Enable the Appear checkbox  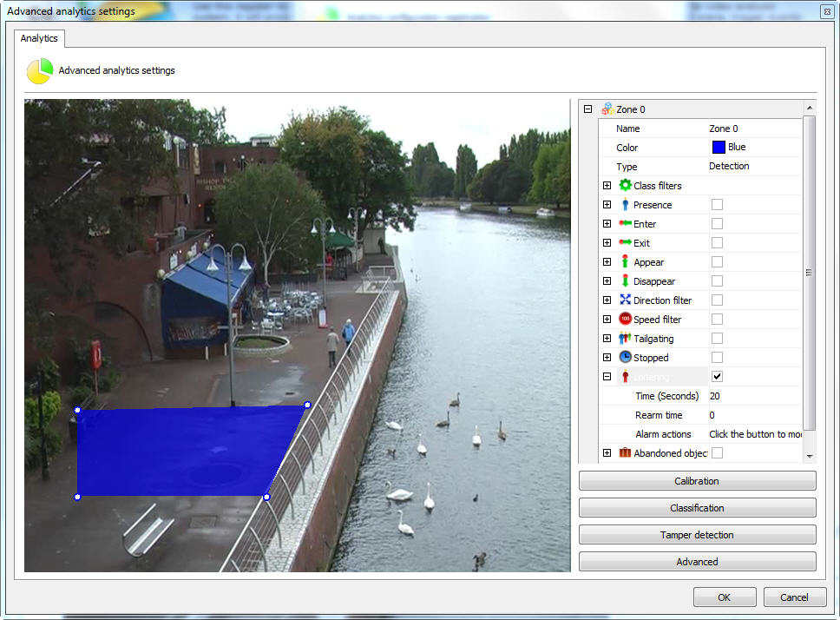(x=717, y=261)
